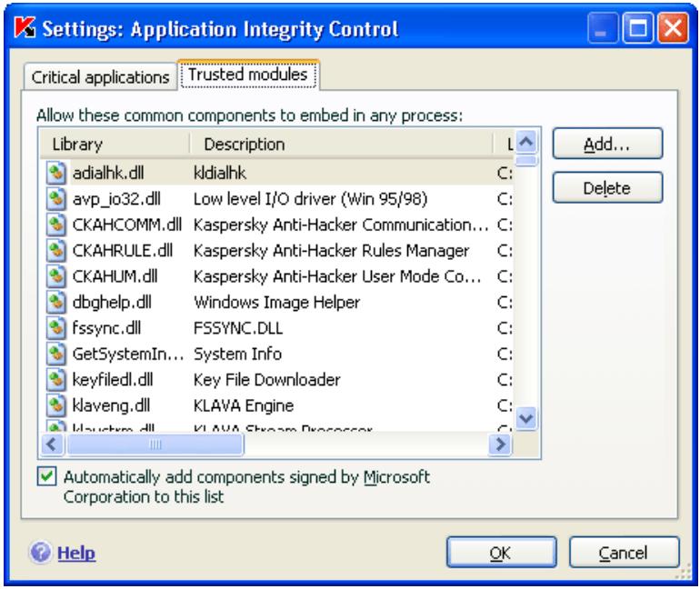The image size is (700, 589).
Task: Click the Help question mark icon
Action: [x=41, y=553]
